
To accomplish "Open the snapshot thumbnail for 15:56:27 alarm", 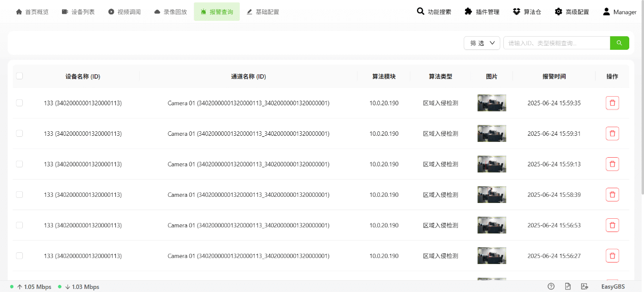I will click(x=492, y=255).
